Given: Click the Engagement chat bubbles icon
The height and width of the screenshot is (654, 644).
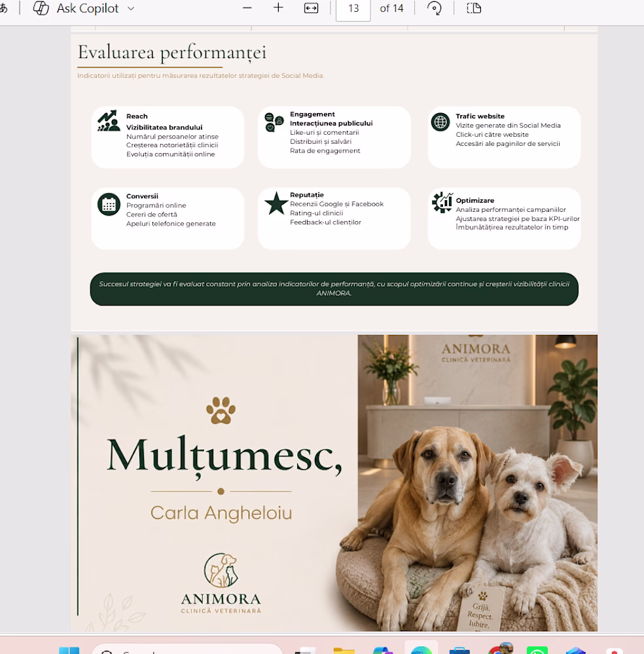Looking at the screenshot, I should click(274, 122).
